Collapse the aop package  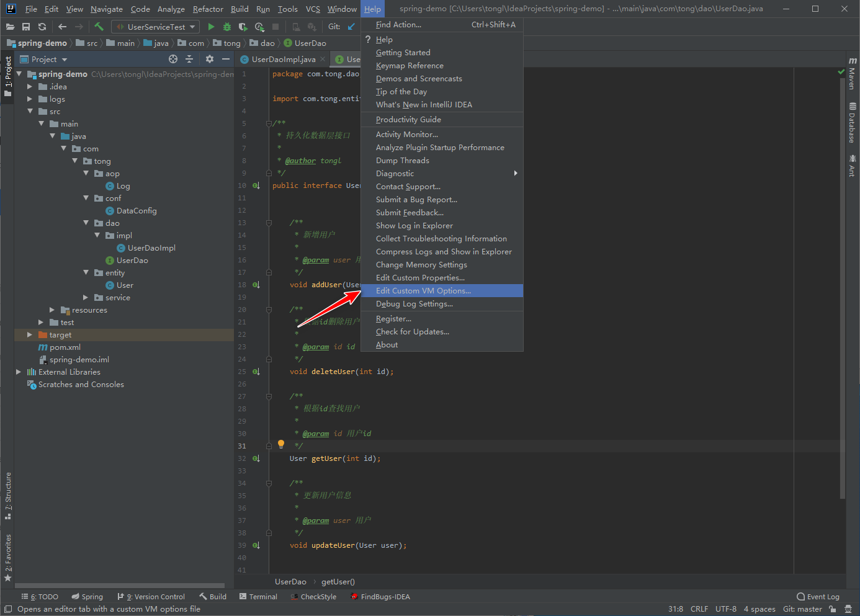click(86, 174)
